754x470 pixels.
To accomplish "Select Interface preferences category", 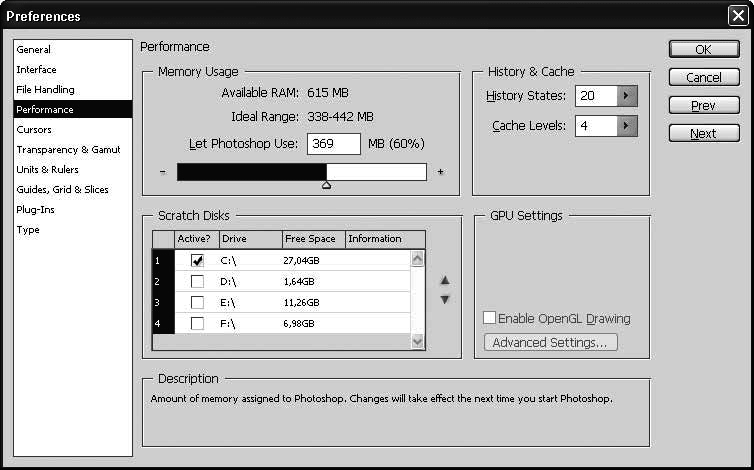I will tap(36, 70).
